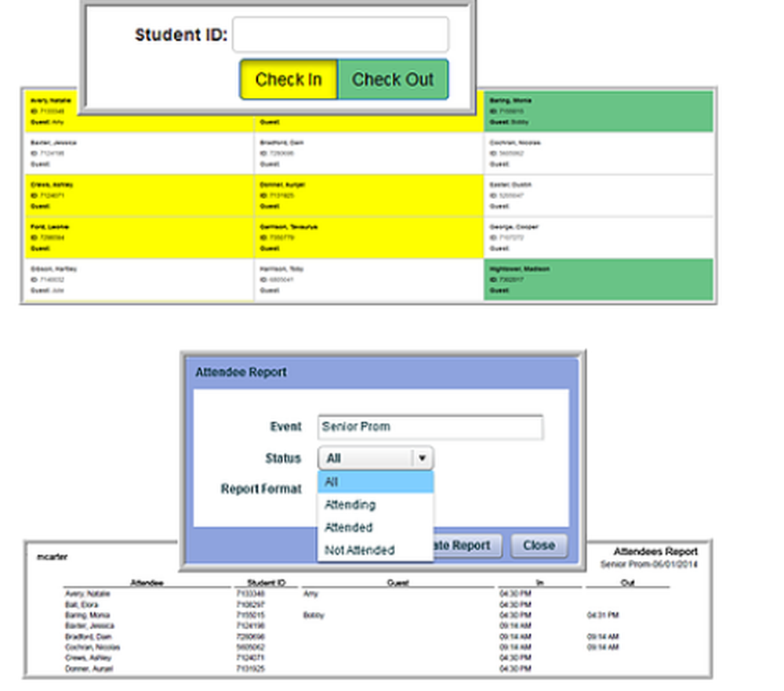Click Cochran, Nicolas in the attendees report

click(93, 647)
